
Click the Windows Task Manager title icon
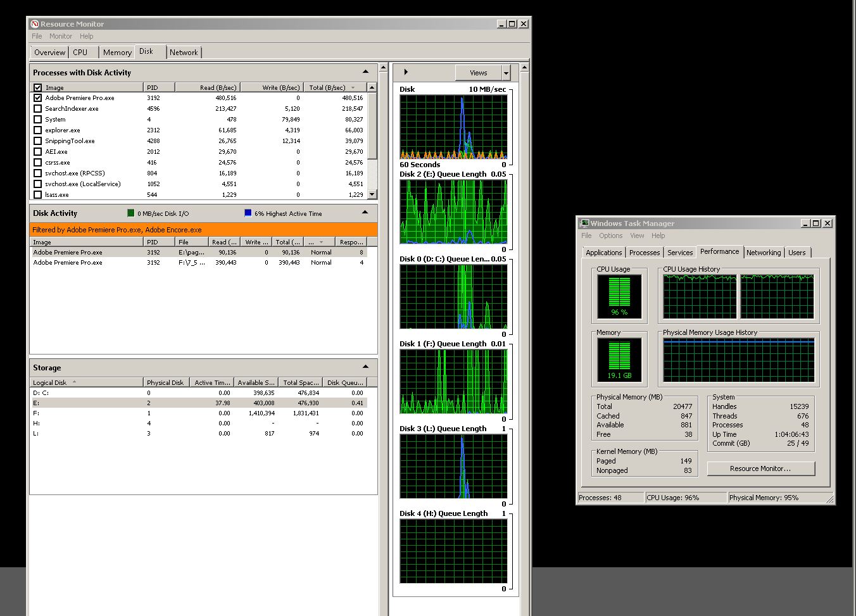[x=585, y=223]
